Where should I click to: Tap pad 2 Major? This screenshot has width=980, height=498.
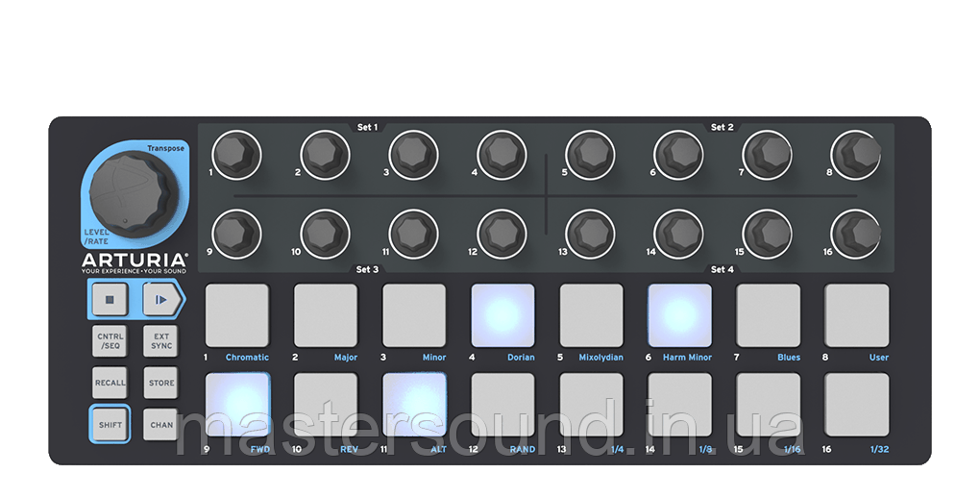click(326, 315)
